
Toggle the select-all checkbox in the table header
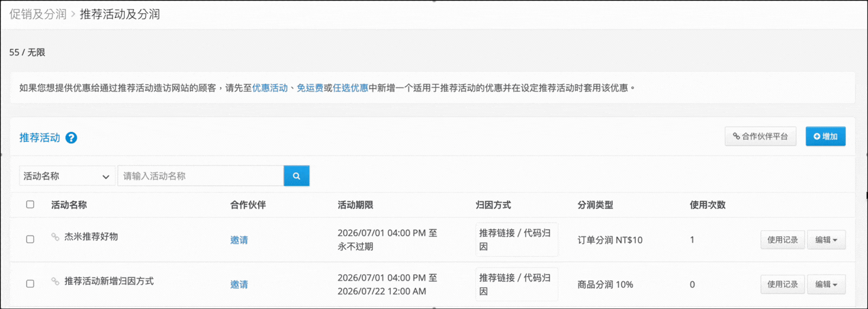click(x=30, y=204)
